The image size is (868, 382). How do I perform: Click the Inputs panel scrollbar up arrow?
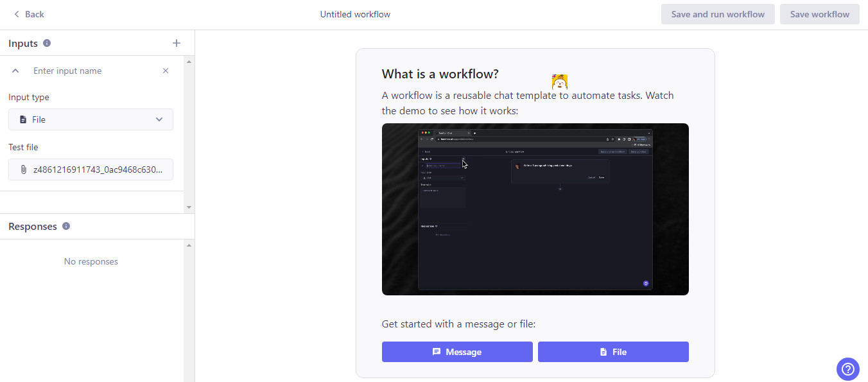(189, 62)
